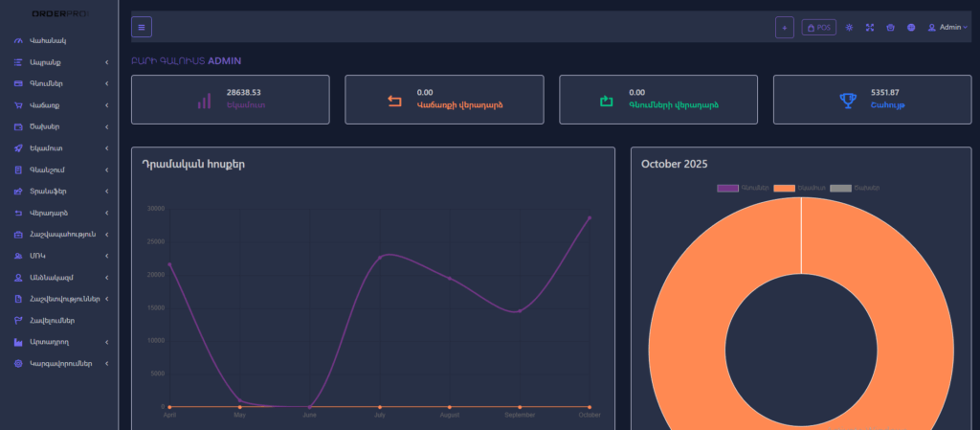Click the green purchase return icon
Viewport: 980px width, 430px height.
click(x=606, y=100)
